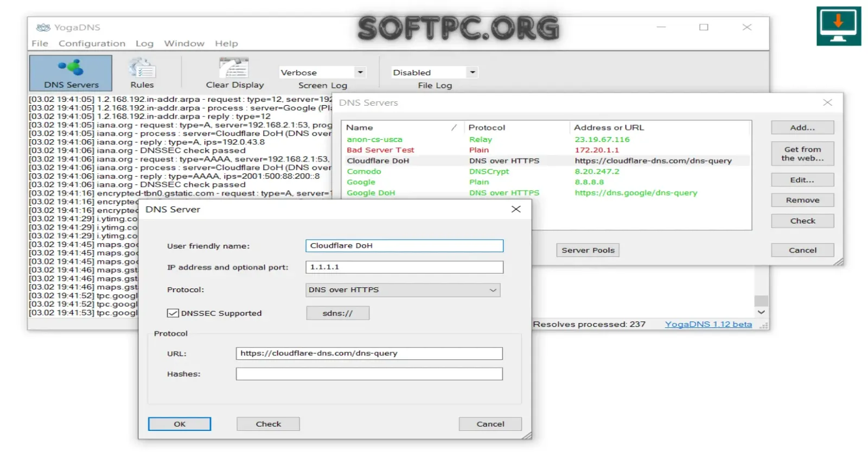868x465 pixels.
Task: Open the File menu
Action: [40, 43]
